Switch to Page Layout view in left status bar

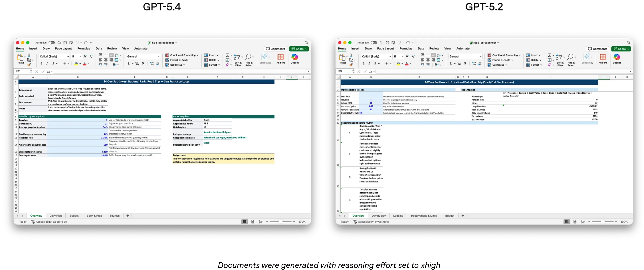click(253, 222)
